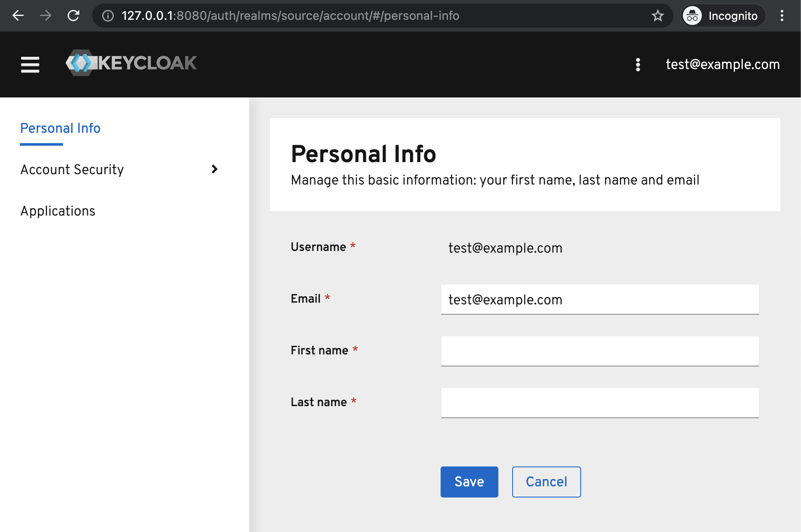801x532 pixels.
Task: Expand Account Security chevron
Action: click(215, 169)
